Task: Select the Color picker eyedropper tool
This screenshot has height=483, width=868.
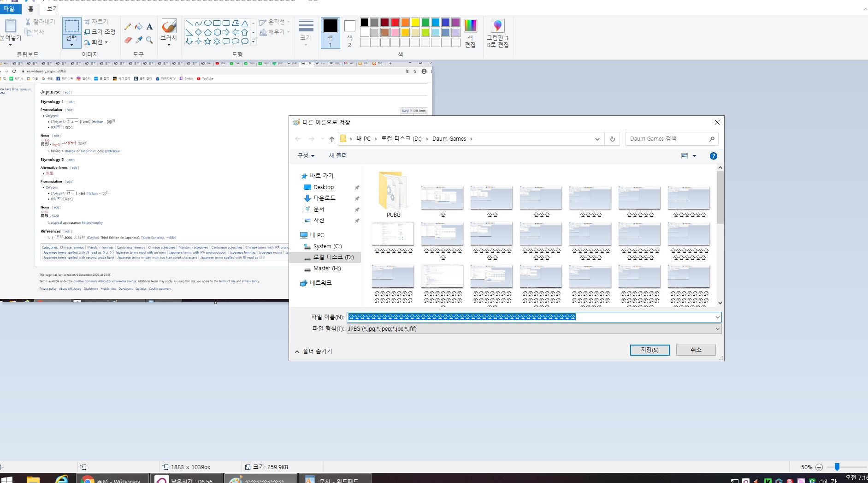Action: click(x=139, y=40)
